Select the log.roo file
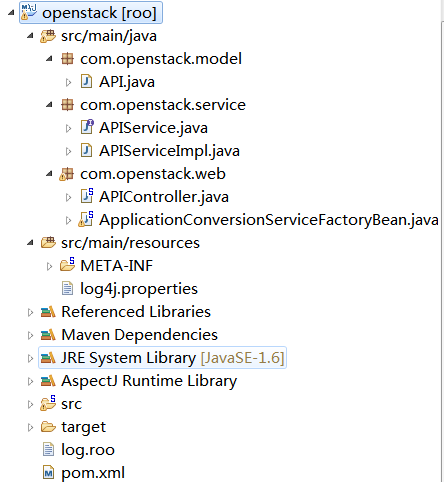Image resolution: width=444 pixels, height=482 pixels. click(88, 450)
